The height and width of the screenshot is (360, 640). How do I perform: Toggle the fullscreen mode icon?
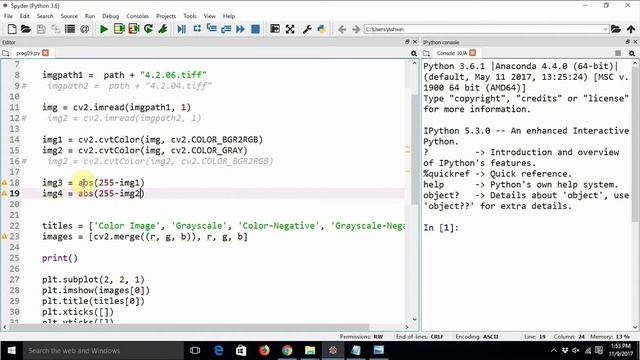coord(290,29)
